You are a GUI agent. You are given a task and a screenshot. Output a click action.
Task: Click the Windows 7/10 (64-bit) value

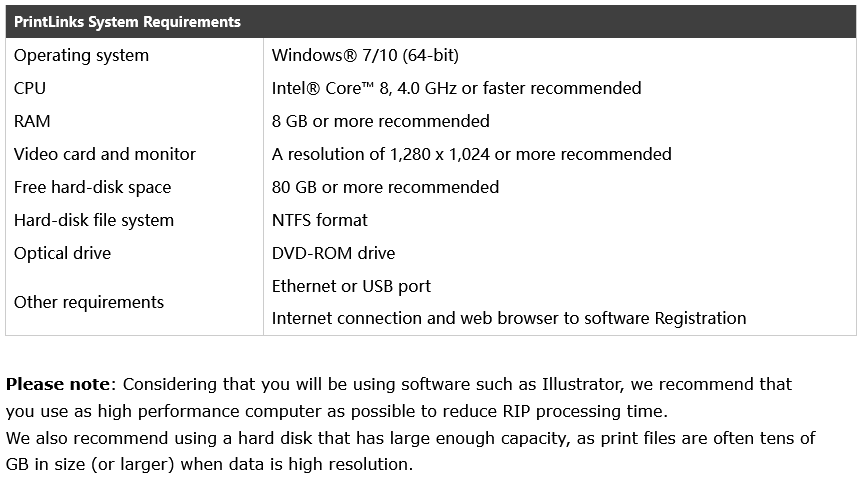(365, 55)
